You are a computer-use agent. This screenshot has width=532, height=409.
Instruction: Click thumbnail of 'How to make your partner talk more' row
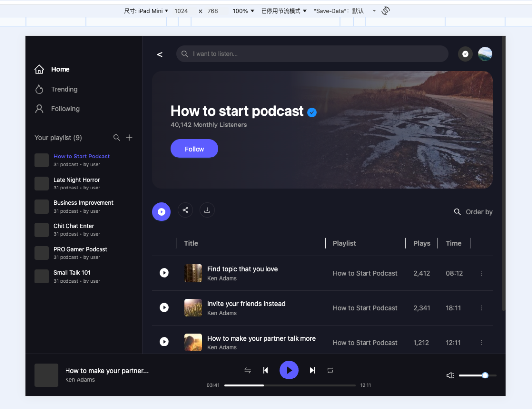tap(193, 342)
